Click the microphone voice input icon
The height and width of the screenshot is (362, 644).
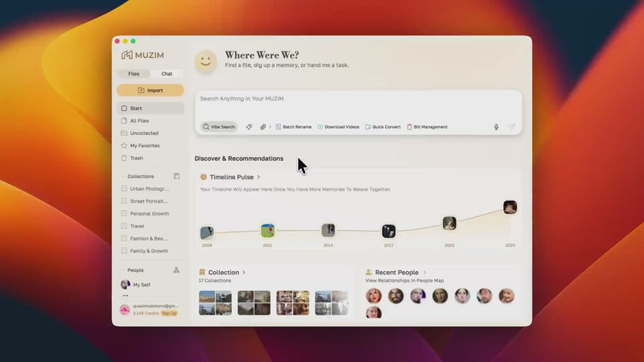pyautogui.click(x=496, y=127)
